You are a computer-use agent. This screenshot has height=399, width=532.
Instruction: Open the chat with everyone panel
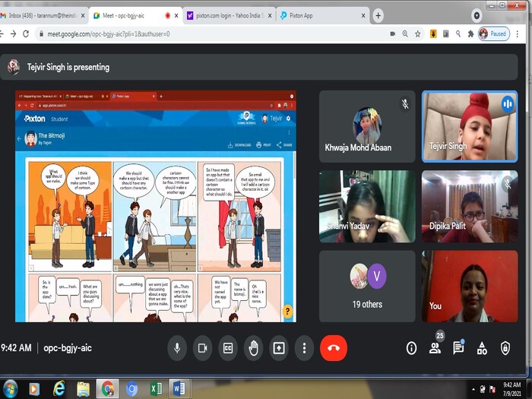coord(458,348)
